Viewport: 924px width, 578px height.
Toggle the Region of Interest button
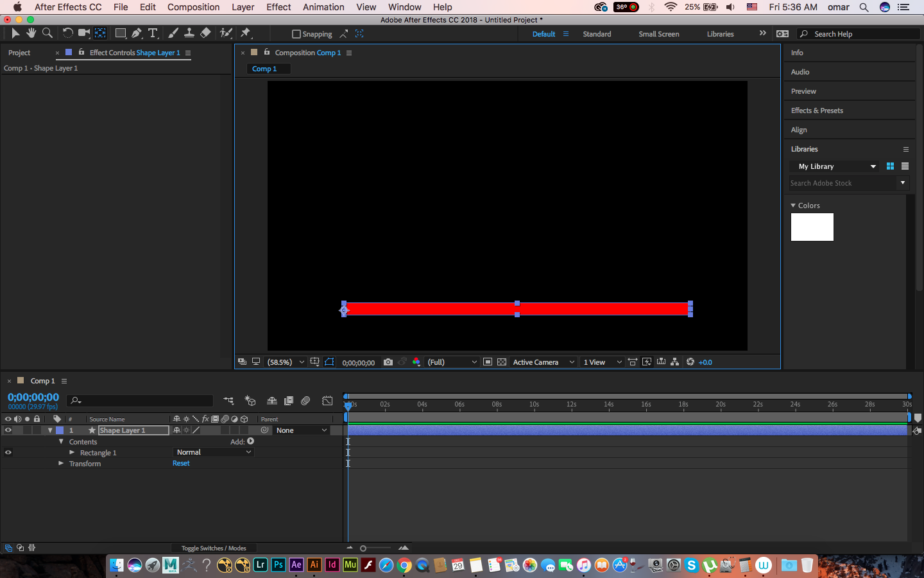(x=488, y=362)
